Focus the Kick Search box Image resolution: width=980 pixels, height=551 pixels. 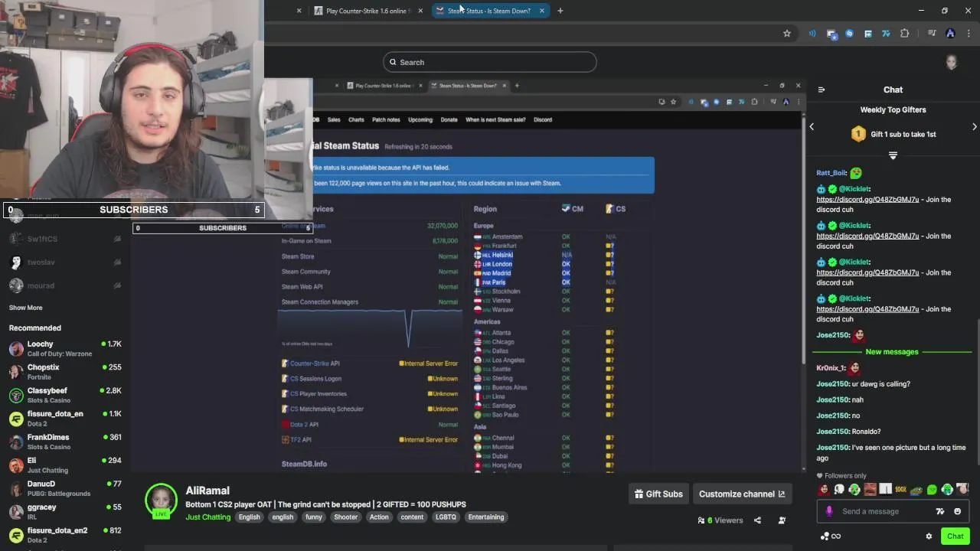pyautogui.click(x=490, y=62)
